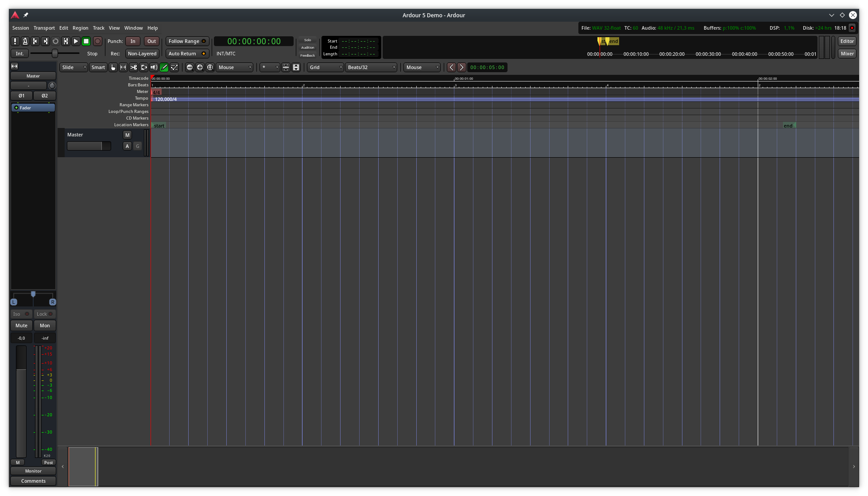Open the Region menu
The height and width of the screenshot is (496, 868).
pyautogui.click(x=80, y=28)
